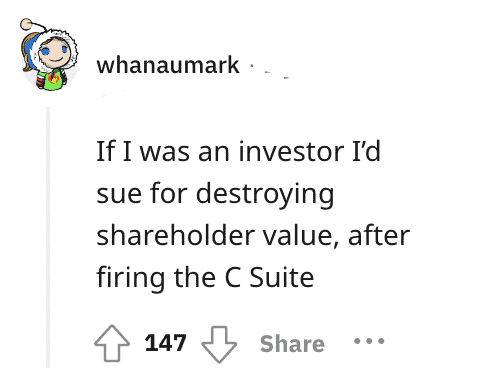Downvote the comment about shareholder value
Viewport: 486px width, 368px height.
coord(219,344)
